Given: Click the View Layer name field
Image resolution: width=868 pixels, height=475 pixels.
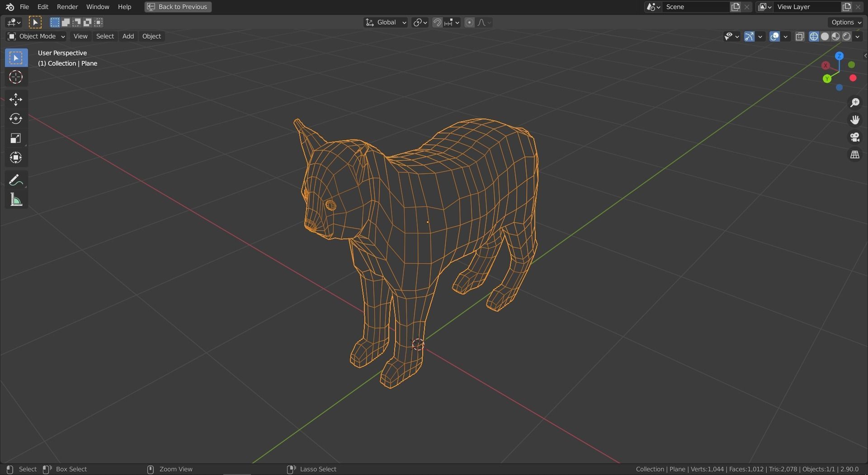Looking at the screenshot, I should click(807, 7).
